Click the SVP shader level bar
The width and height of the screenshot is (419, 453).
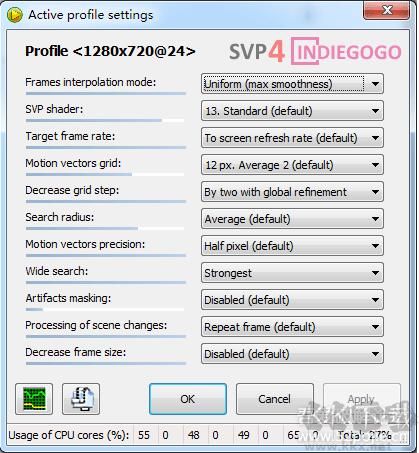[105, 120]
